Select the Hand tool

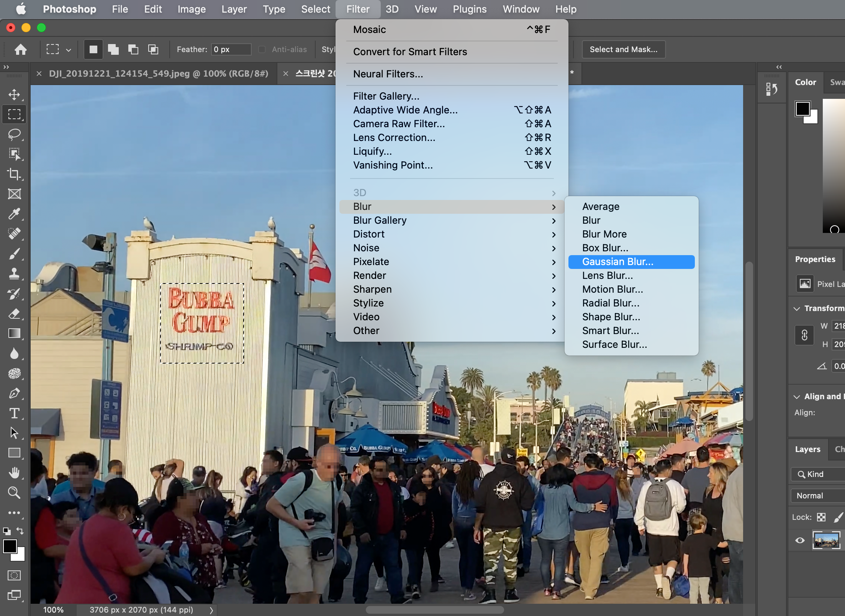click(15, 473)
